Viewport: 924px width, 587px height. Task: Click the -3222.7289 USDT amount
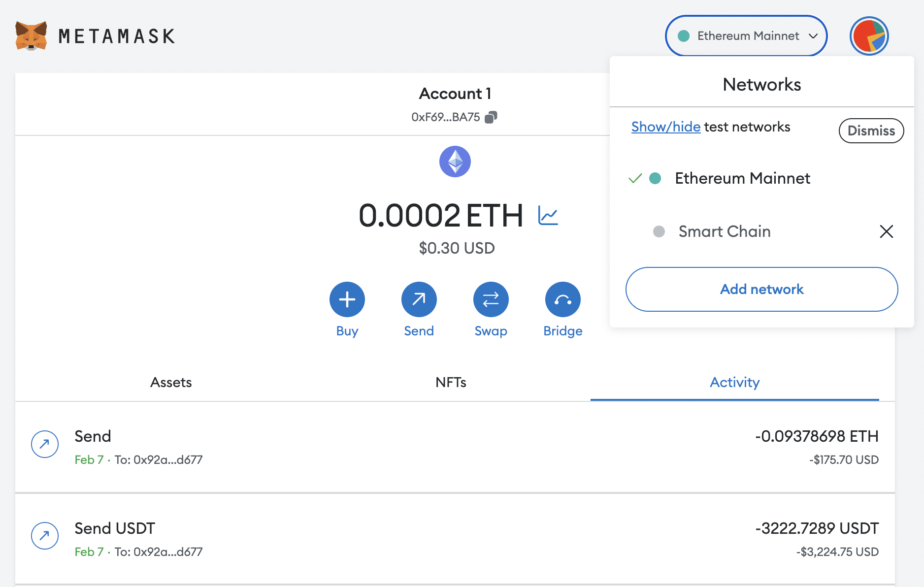817,528
